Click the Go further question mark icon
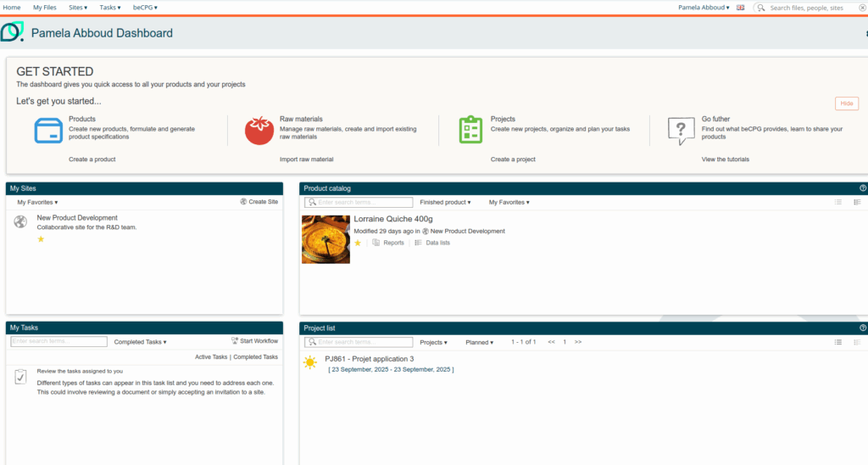The image size is (868, 465). click(682, 131)
